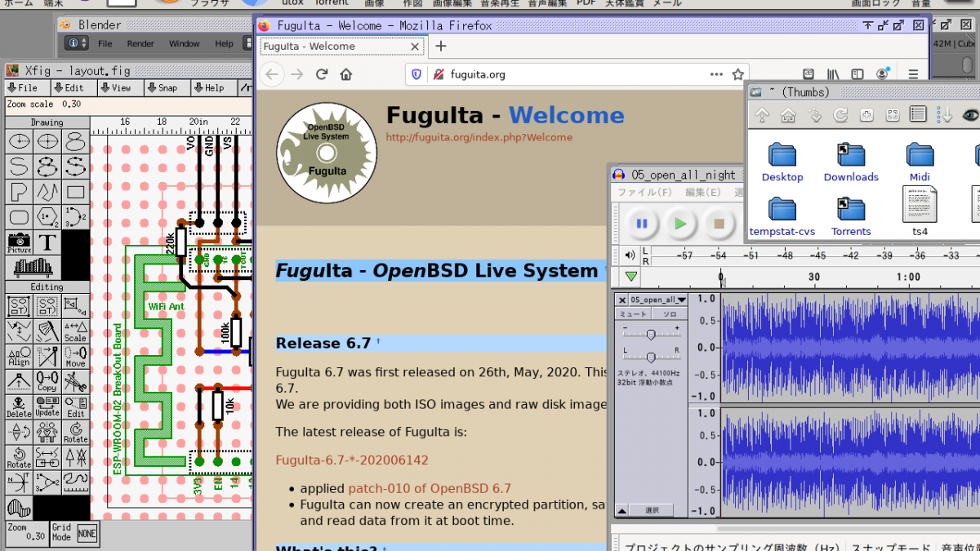Select the Picture tool in Xfig
This screenshot has width=980, height=551.
click(20, 242)
